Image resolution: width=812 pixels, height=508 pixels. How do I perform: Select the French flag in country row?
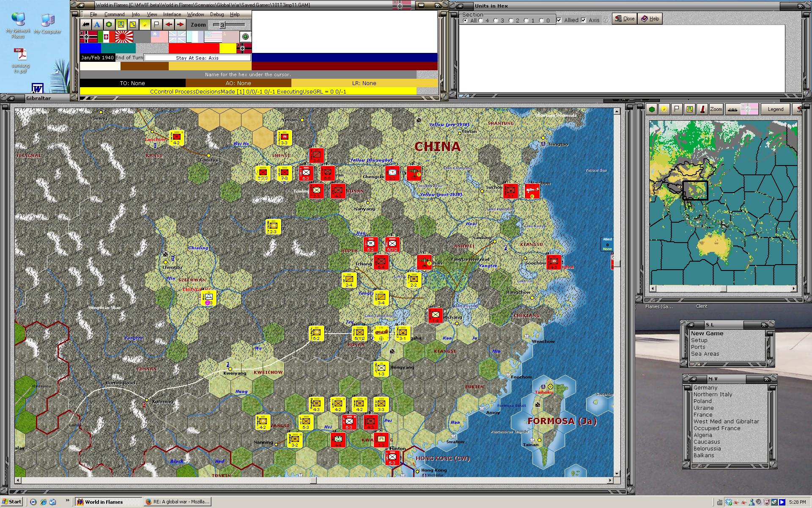(195, 37)
